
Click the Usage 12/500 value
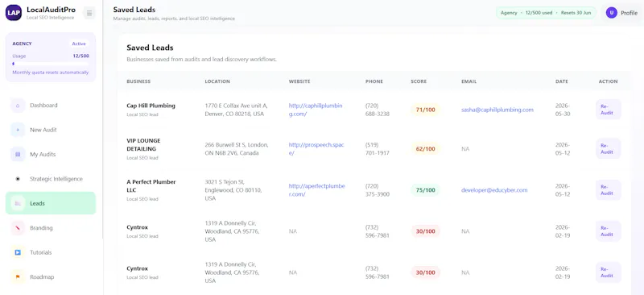[81, 56]
